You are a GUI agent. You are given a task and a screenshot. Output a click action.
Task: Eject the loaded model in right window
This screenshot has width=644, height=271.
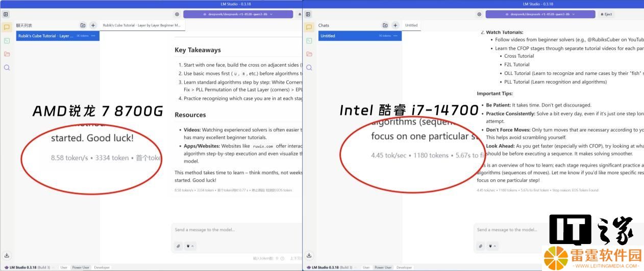click(x=606, y=14)
